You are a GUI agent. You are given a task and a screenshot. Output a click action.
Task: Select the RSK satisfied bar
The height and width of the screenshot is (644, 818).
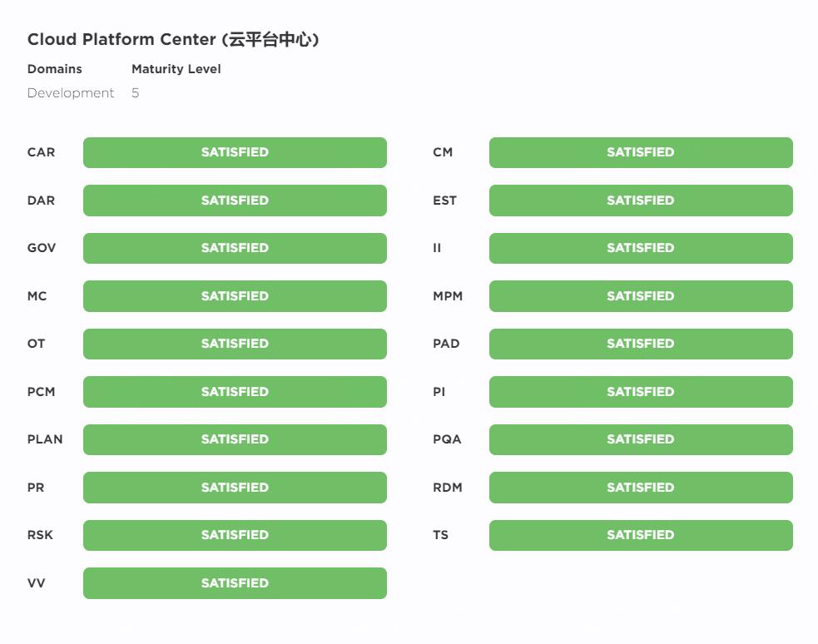click(x=235, y=535)
